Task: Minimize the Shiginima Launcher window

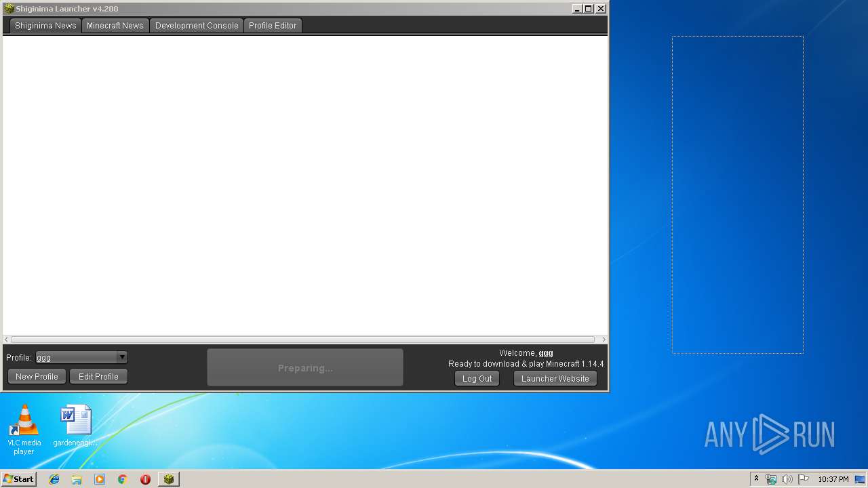Action: pyautogui.click(x=577, y=9)
